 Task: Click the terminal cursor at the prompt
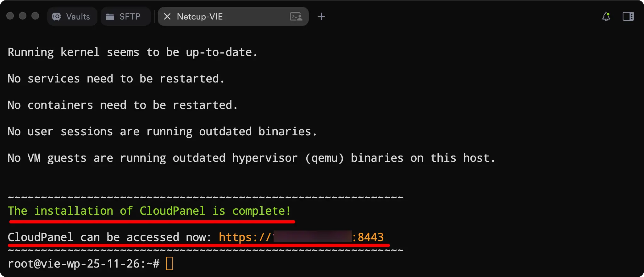[x=169, y=263]
